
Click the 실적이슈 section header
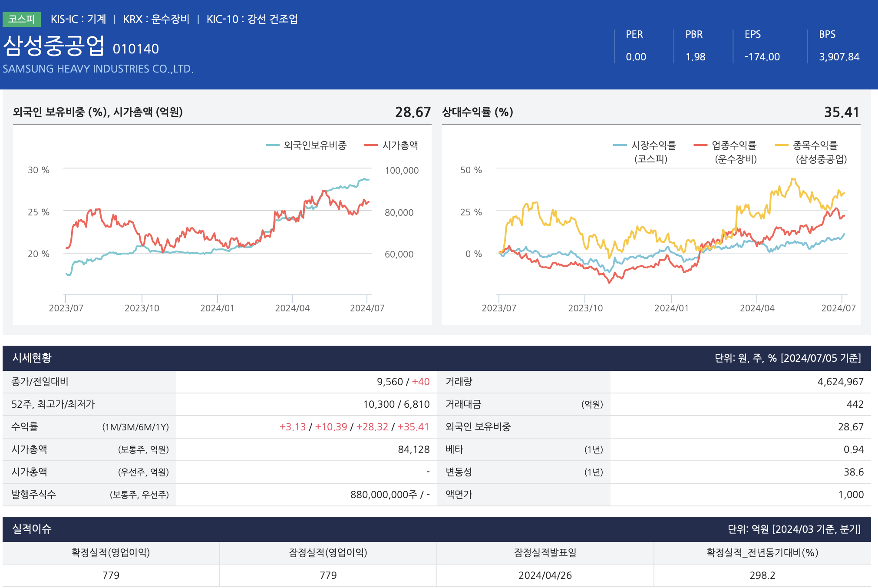coord(32,529)
